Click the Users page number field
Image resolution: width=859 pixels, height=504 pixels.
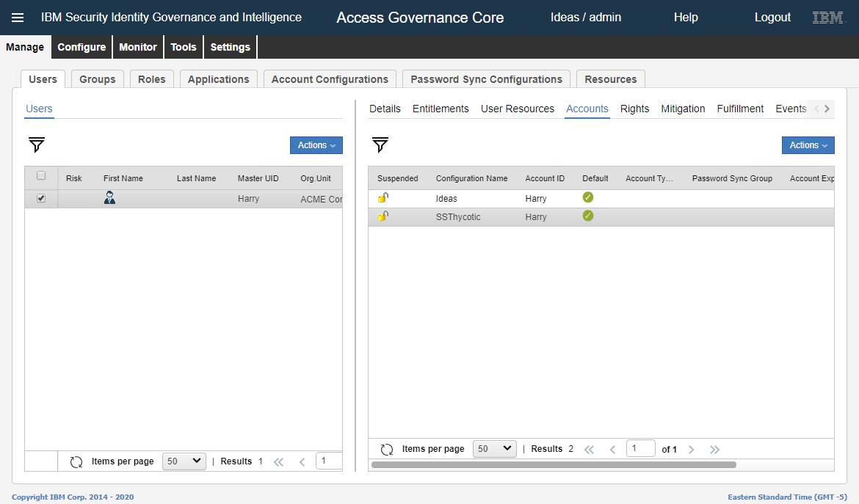click(329, 461)
